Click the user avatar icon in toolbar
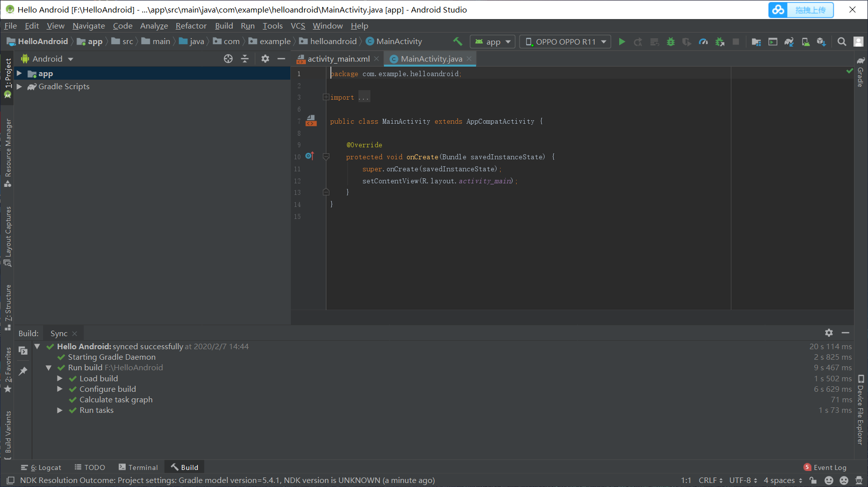 858,42
